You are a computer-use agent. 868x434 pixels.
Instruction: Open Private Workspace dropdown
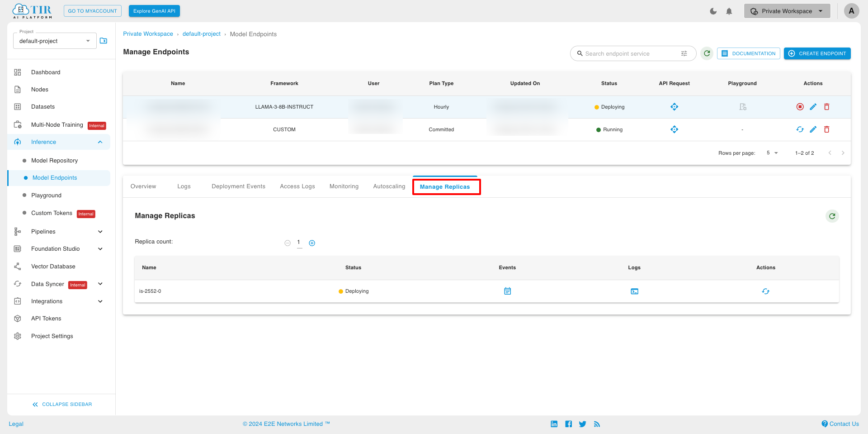point(787,11)
